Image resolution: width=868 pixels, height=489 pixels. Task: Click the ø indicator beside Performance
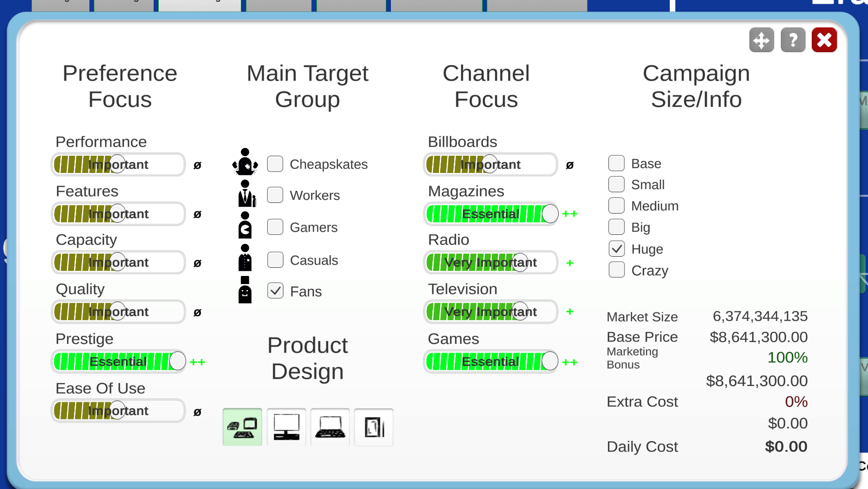(x=197, y=165)
